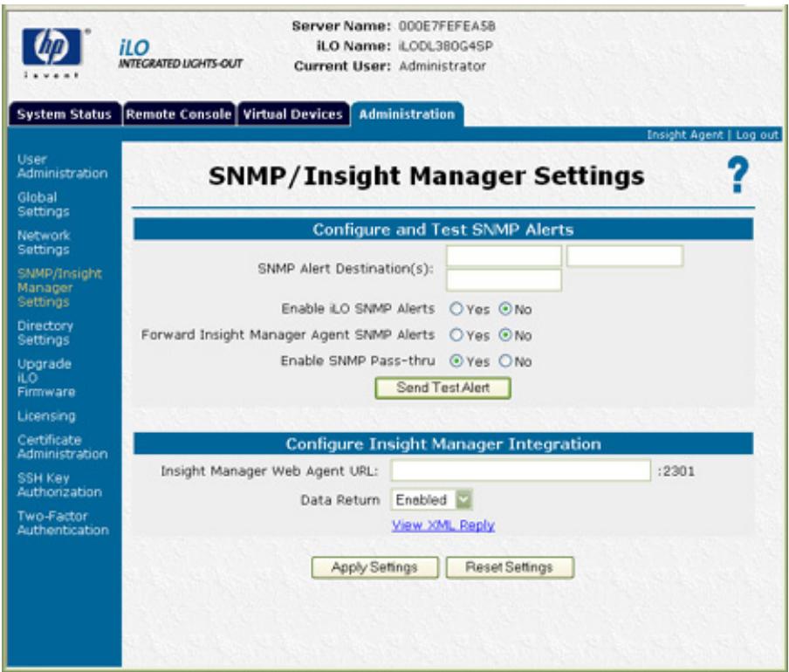This screenshot has width=789, height=672.
Task: Focus the second SNMP Alert Destination field
Action: pos(625,256)
